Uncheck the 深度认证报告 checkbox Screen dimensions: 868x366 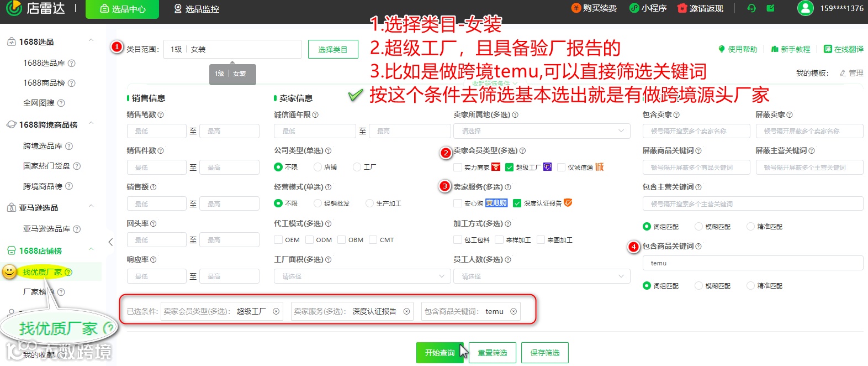(517, 203)
